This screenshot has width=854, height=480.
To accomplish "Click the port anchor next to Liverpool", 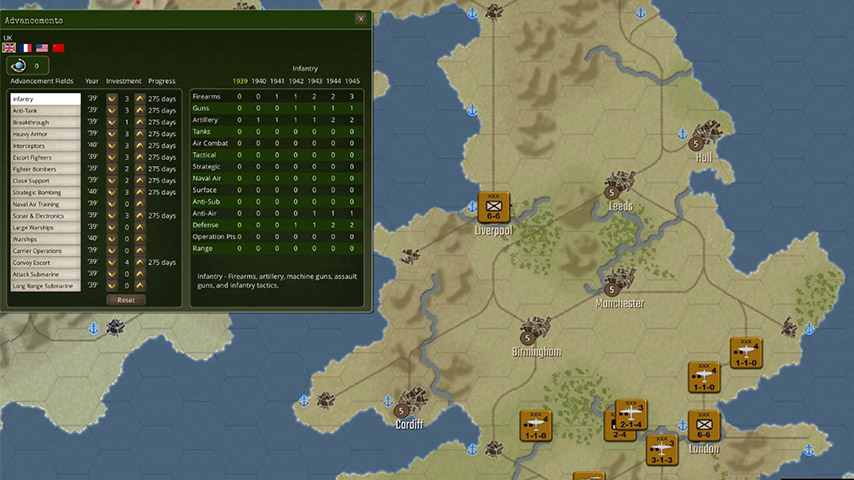I will 472,207.
